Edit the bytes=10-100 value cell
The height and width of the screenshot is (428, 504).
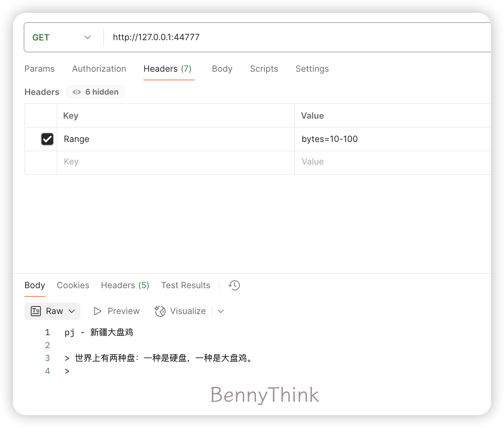[393, 139]
